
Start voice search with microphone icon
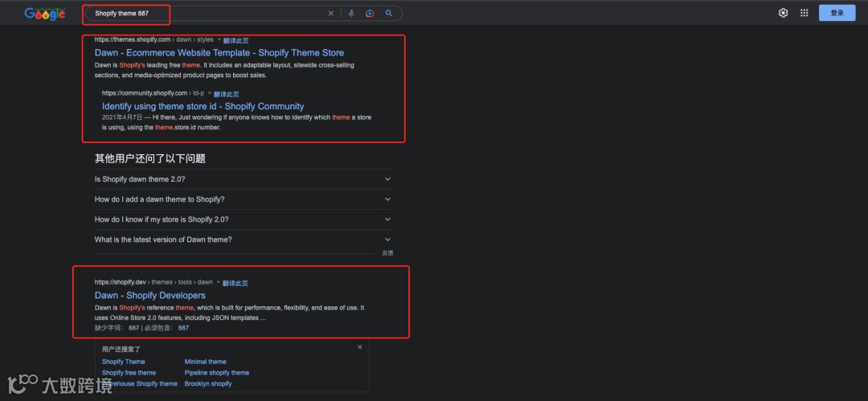tap(351, 14)
